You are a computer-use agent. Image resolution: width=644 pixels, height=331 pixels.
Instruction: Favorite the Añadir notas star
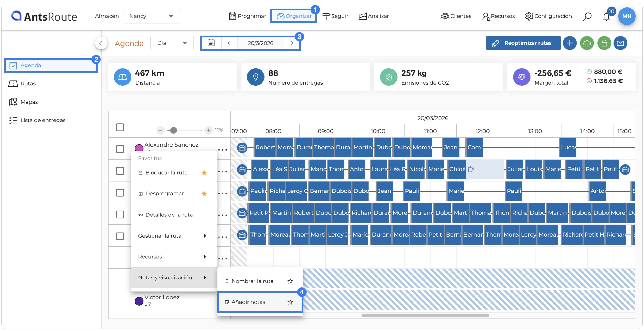coord(290,302)
